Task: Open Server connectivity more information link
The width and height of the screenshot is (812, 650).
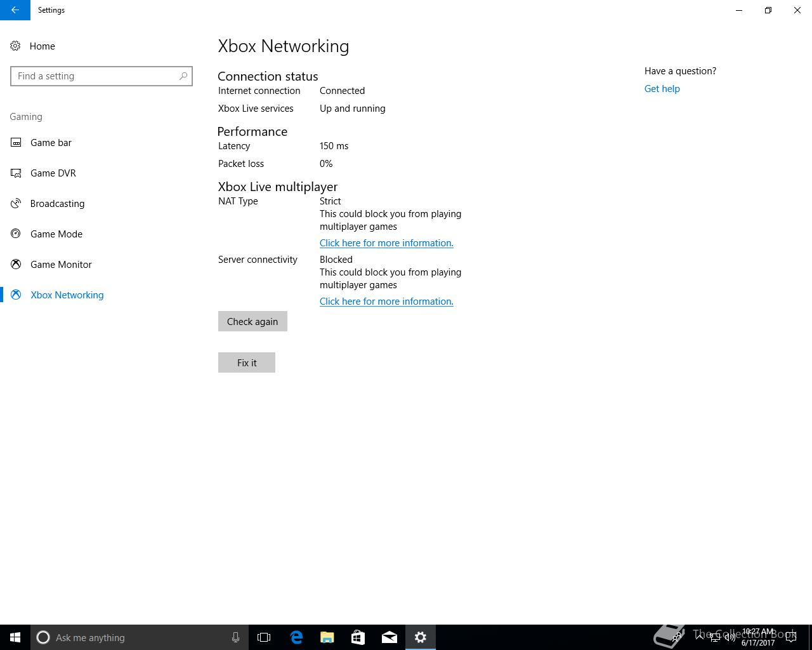Action: 386,302
